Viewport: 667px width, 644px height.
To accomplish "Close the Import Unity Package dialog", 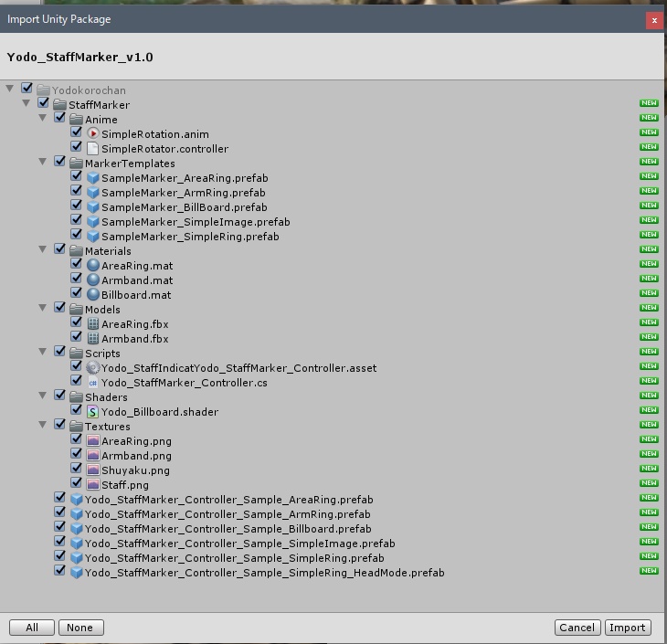I will point(654,20).
